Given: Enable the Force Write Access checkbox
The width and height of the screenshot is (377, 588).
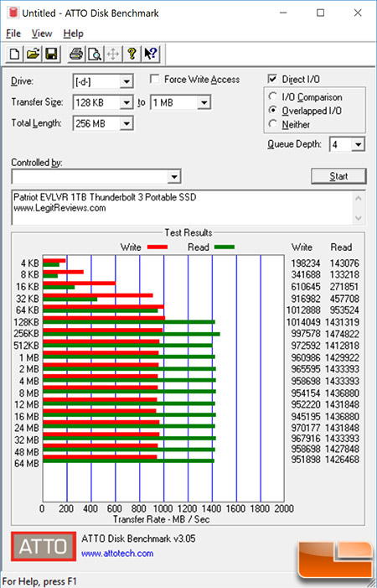Looking at the screenshot, I should click(x=154, y=79).
